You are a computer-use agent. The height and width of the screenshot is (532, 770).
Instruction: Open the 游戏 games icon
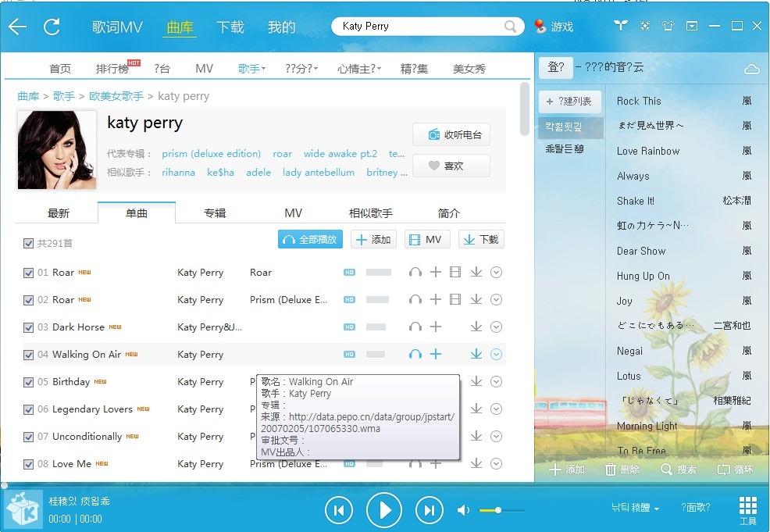pyautogui.click(x=554, y=27)
